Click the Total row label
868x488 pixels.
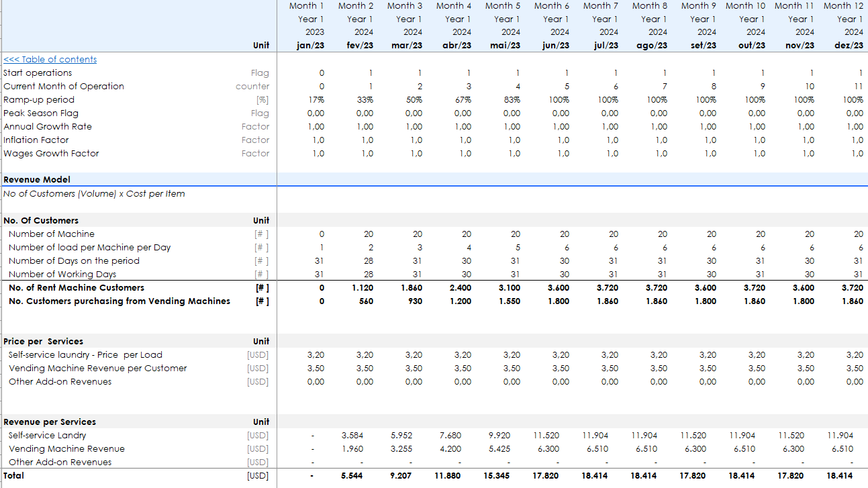13,475
